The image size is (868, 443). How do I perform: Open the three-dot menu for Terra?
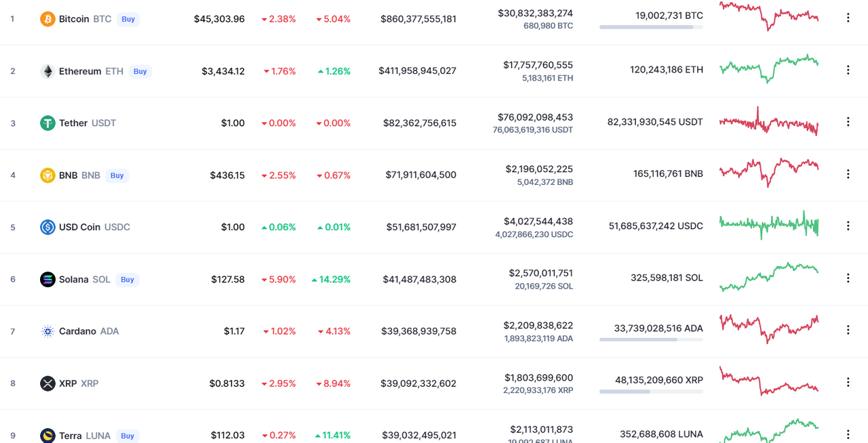pyautogui.click(x=848, y=434)
